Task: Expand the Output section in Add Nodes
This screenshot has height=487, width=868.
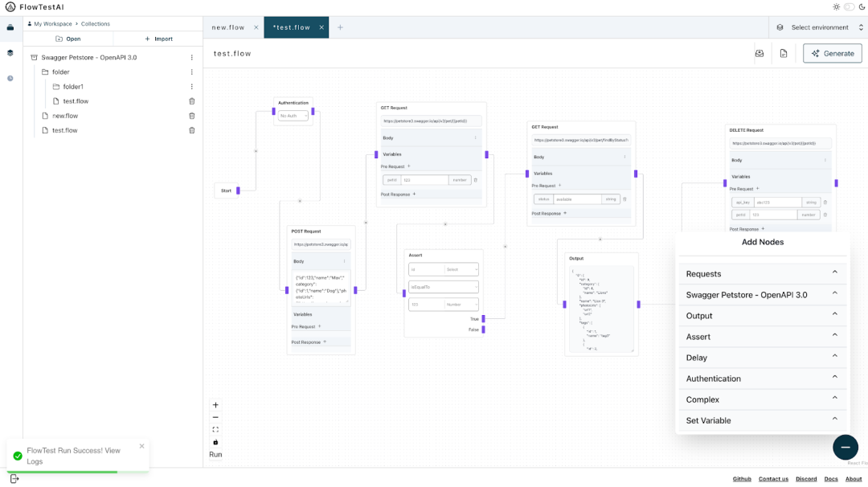Action: (x=762, y=316)
